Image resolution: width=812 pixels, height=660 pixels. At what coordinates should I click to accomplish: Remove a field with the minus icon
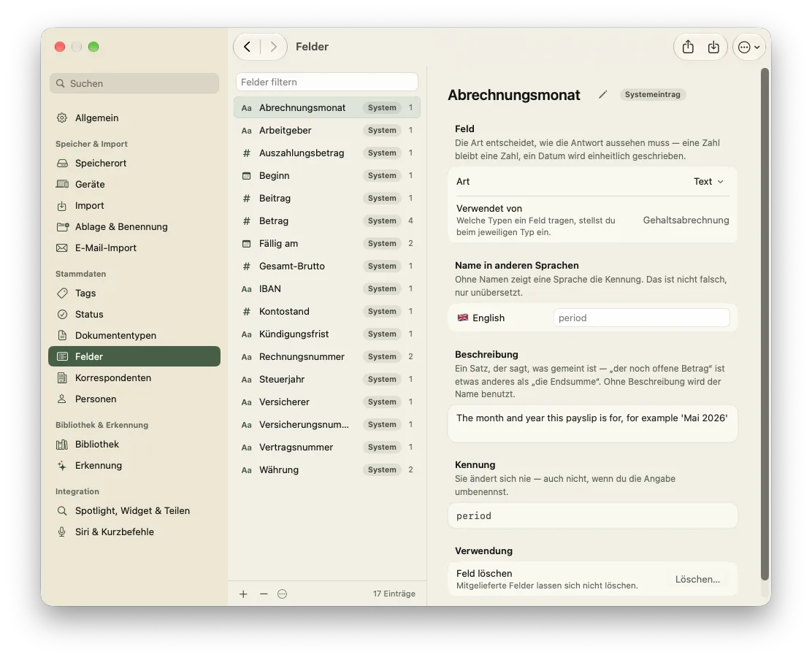(x=264, y=594)
